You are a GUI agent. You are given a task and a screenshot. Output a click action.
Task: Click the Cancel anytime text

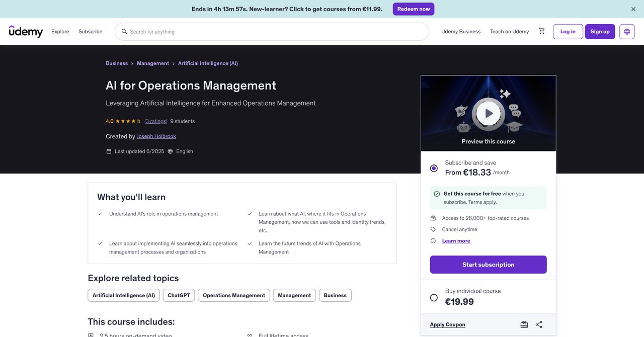point(460,229)
